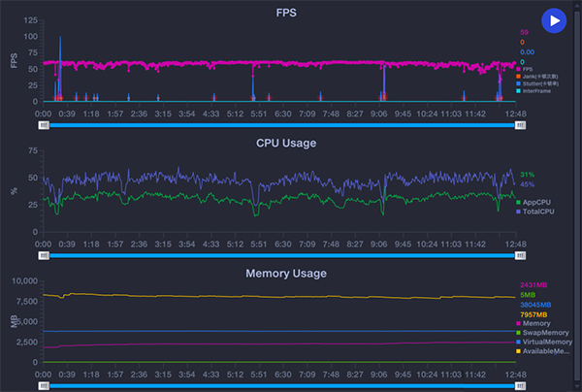Click the middle of Memory Usage range bar
Image resolution: width=582 pixels, height=392 pixels.
279,385
